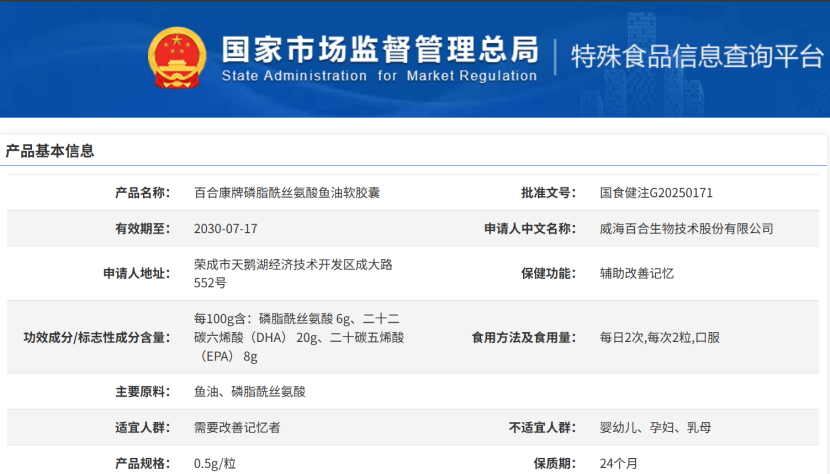Screen dimensions: 830x474
Task: Click the 保质期 label
Action: click(555, 463)
